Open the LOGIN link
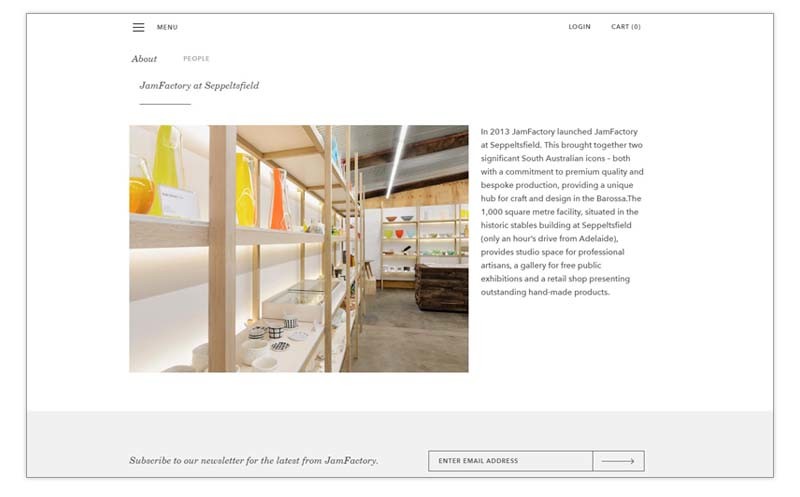800x497 pixels. click(580, 27)
